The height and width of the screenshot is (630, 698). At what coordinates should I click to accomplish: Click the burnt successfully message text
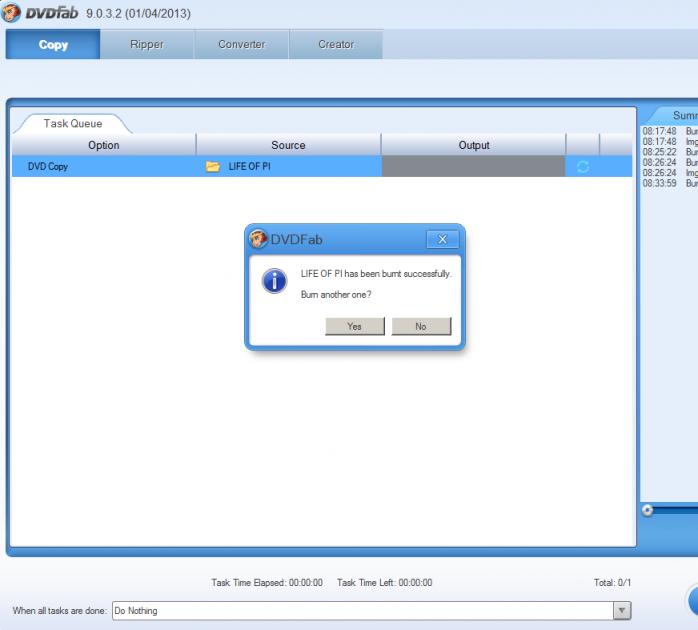[376, 273]
